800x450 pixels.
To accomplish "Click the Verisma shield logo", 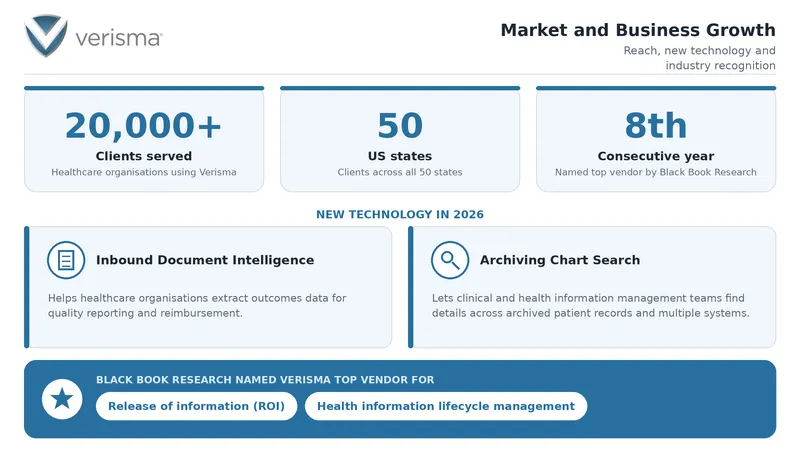I will [46, 36].
